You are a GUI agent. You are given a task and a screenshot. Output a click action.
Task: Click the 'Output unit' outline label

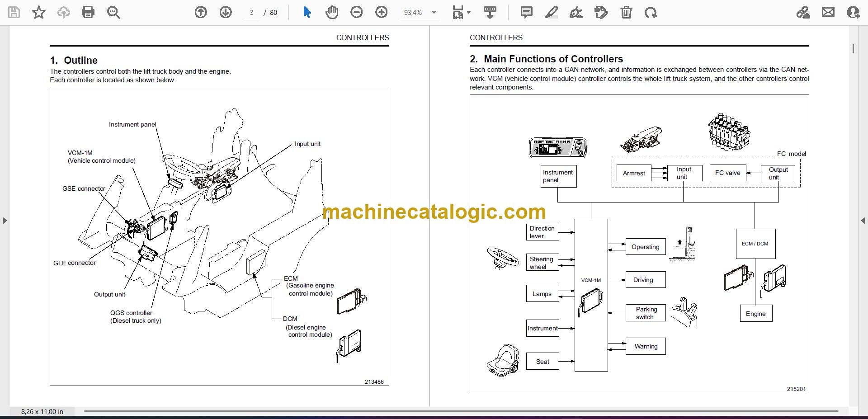pyautogui.click(x=109, y=294)
